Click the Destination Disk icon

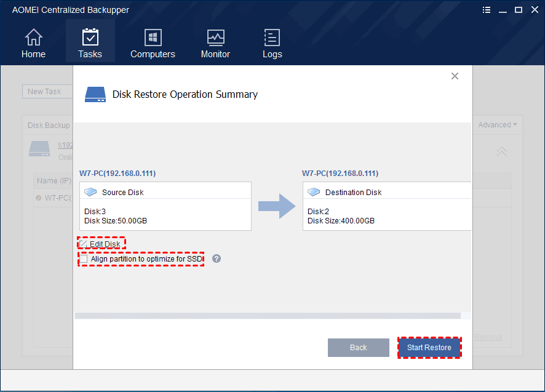click(314, 192)
